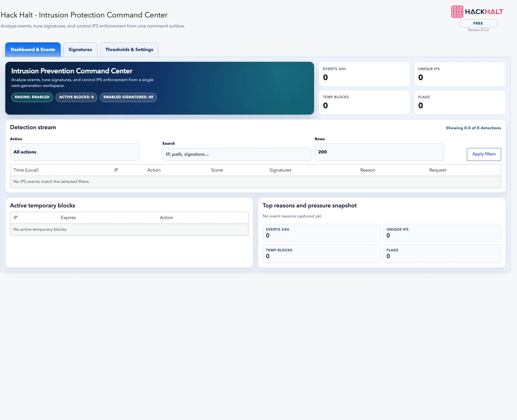This screenshot has height=420, width=517.
Task: Click the ENGINE: ENABLED status pill
Action: 32,97
